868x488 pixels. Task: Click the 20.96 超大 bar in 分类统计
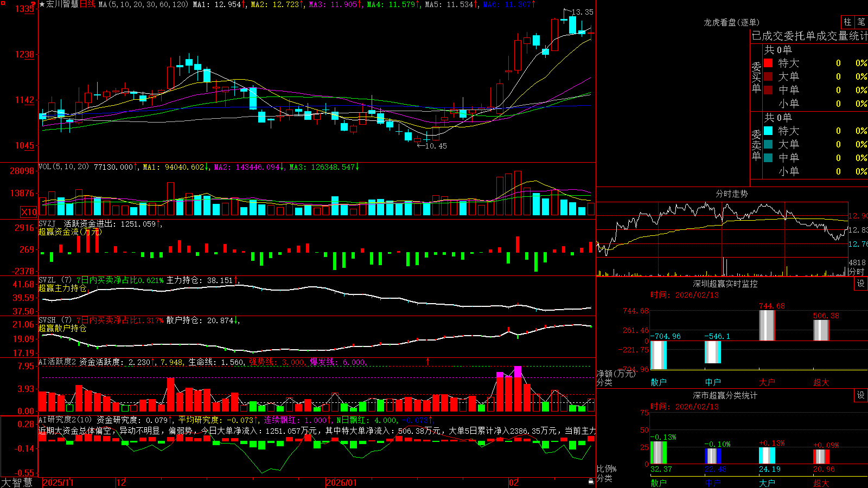(x=821, y=457)
